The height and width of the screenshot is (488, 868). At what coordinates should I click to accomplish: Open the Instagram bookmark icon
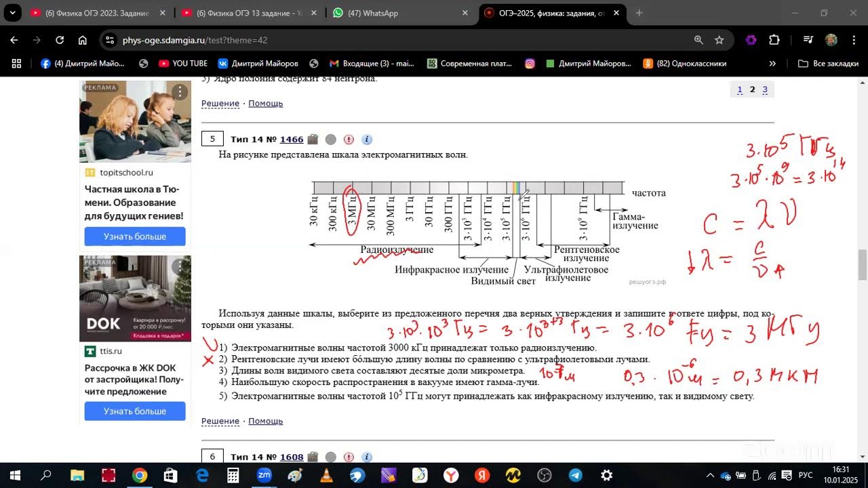pyautogui.click(x=530, y=63)
